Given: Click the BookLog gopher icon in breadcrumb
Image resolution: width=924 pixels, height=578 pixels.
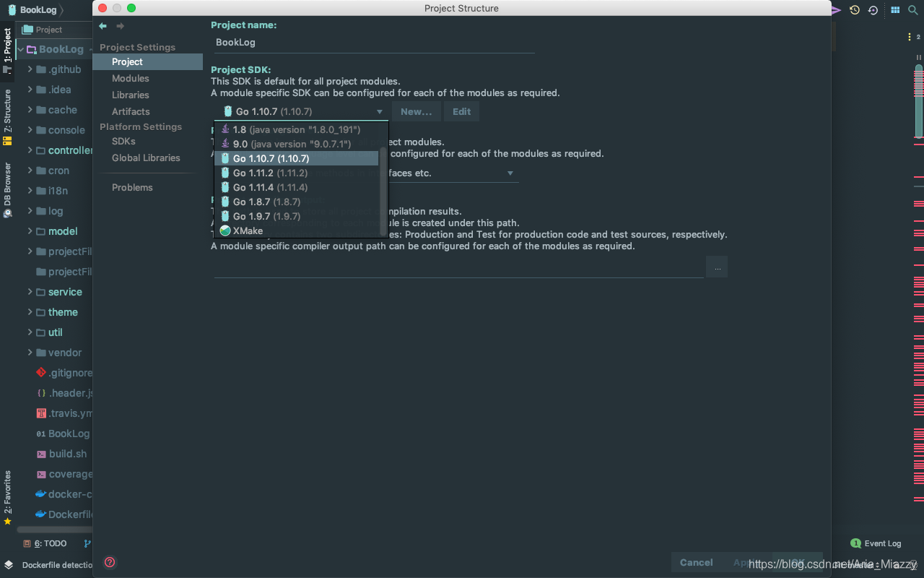Looking at the screenshot, I should (x=12, y=10).
